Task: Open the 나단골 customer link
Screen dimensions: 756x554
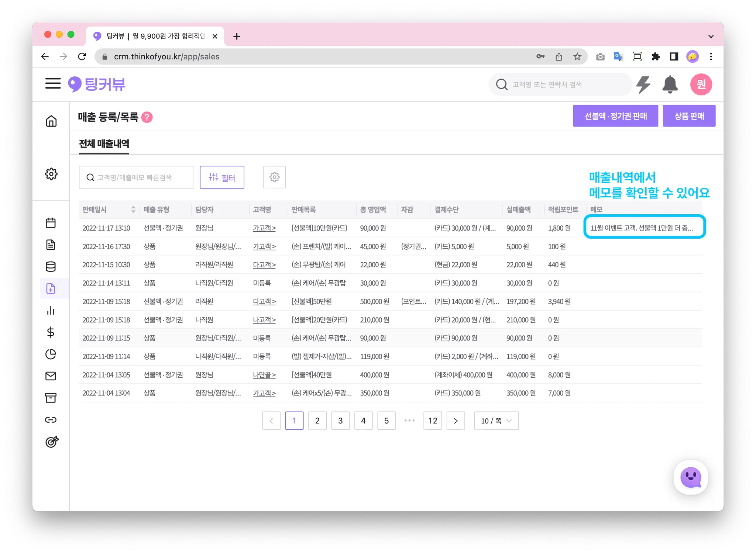Action: click(x=264, y=375)
